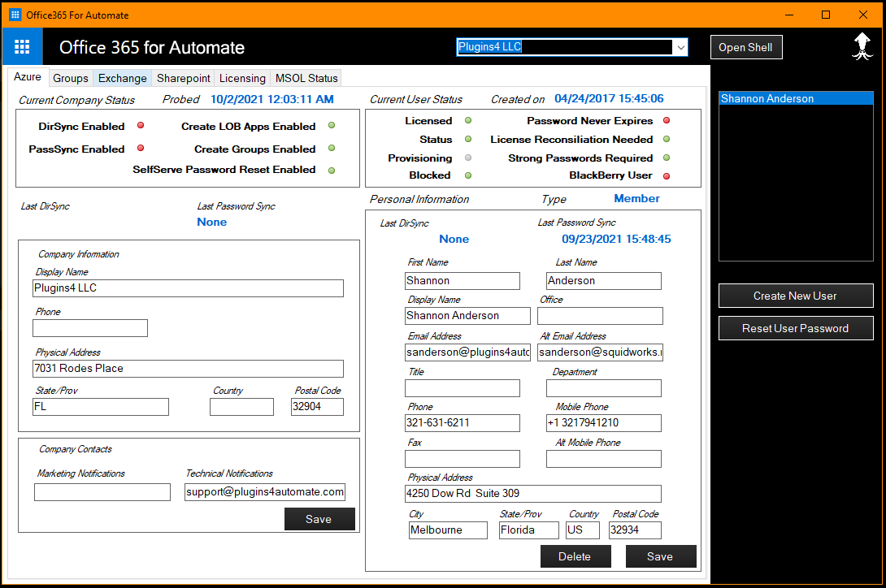Click the Probed timestamp 10/2/2021 12:03:11 AM
The height and width of the screenshot is (588, 886).
point(272,99)
